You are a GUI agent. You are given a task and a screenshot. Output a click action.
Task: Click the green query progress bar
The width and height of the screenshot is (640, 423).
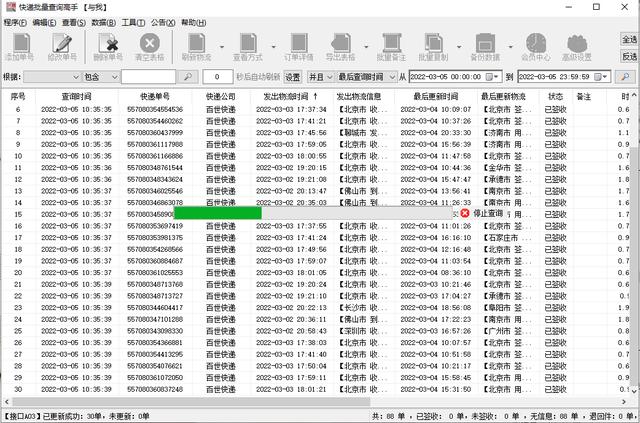(x=218, y=213)
